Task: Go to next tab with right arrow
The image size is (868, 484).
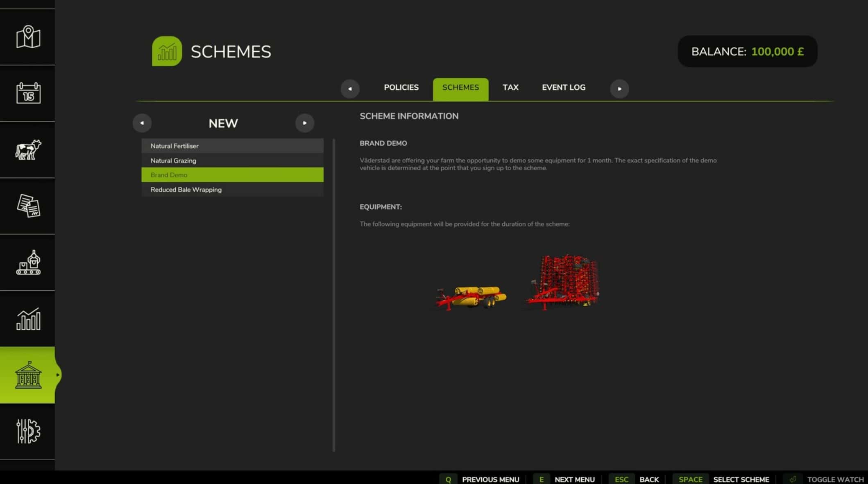Action: click(x=619, y=88)
